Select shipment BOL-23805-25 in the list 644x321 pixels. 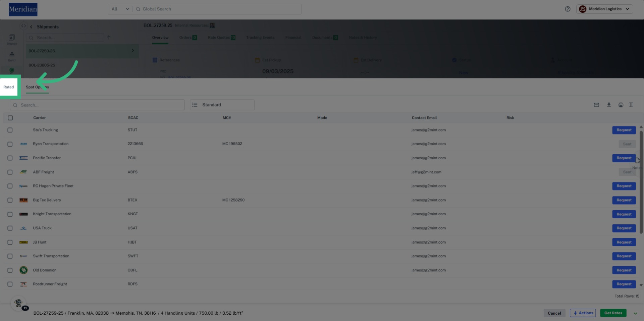[x=82, y=65]
